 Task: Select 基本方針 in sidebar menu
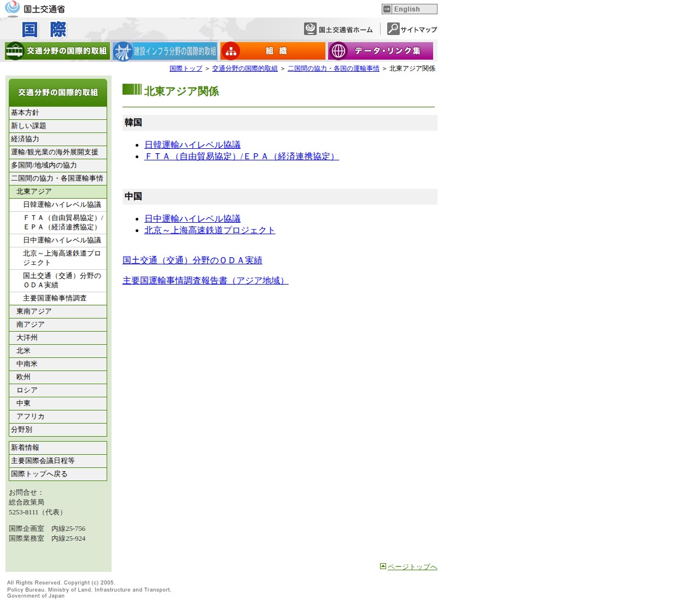[x=58, y=113]
